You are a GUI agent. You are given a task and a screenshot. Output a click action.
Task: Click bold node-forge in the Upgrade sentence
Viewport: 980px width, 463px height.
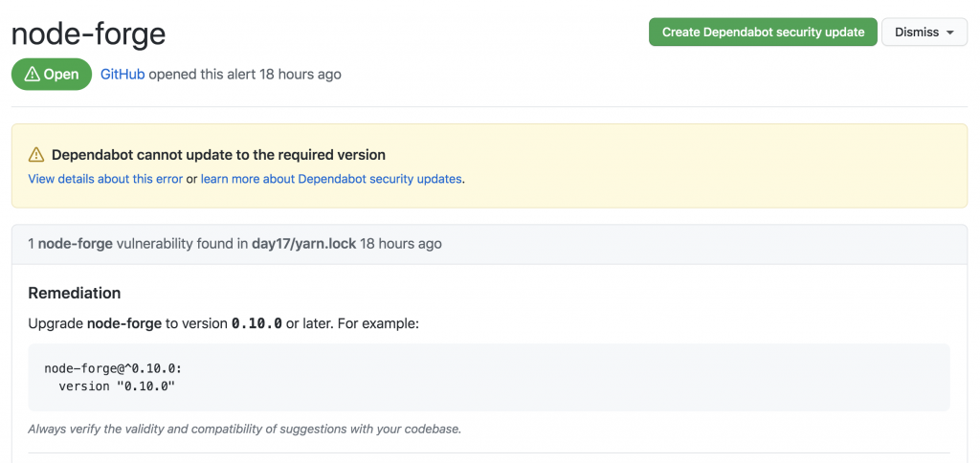[124, 323]
